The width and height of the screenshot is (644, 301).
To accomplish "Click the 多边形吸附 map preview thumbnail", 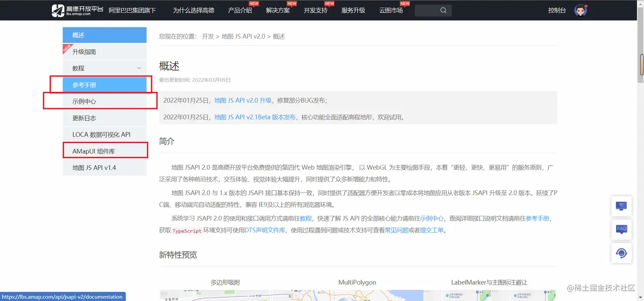I will point(225,295).
